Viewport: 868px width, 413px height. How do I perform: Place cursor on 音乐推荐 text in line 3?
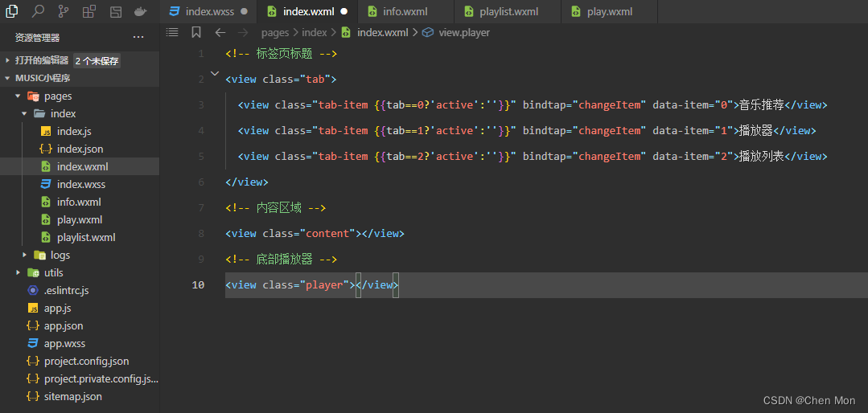click(x=762, y=104)
